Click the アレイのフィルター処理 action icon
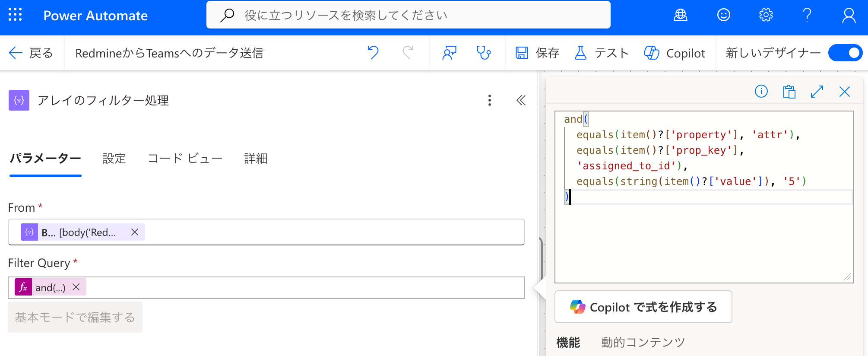Viewport: 868px width, 356px height. tap(19, 100)
